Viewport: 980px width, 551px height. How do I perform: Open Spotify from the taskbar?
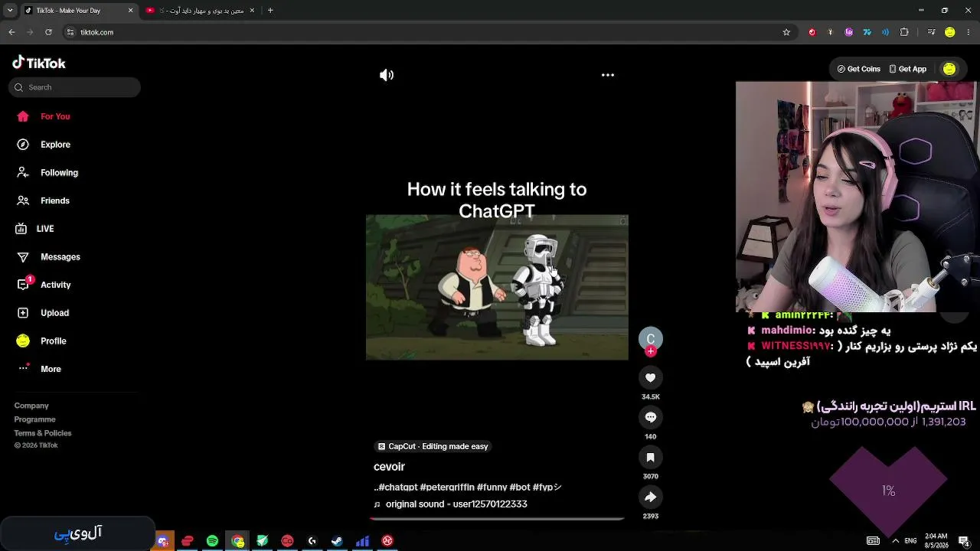tap(213, 541)
